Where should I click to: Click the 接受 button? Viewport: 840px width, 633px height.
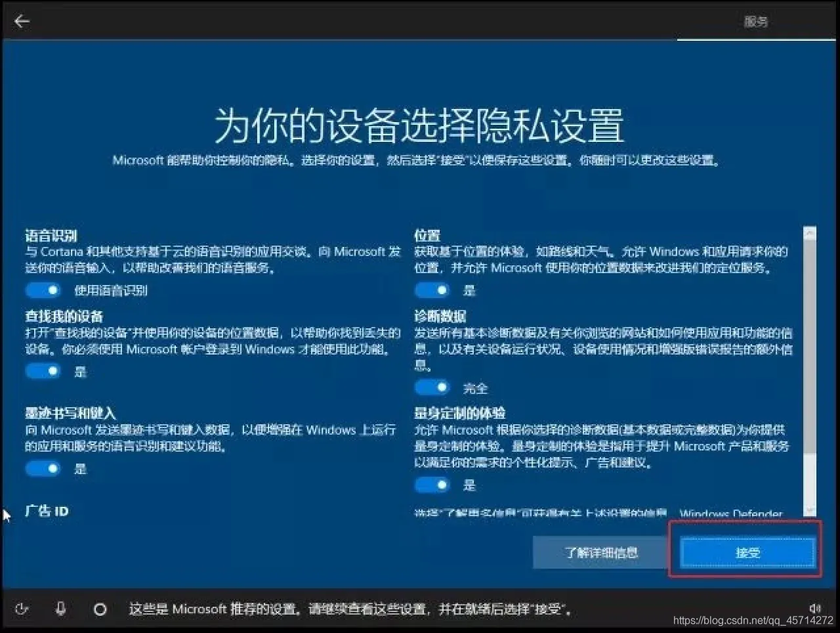(x=748, y=553)
